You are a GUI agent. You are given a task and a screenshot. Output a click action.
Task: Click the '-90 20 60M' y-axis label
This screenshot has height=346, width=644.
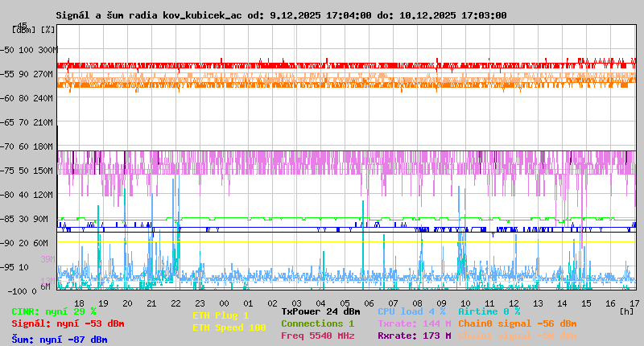(x=24, y=243)
